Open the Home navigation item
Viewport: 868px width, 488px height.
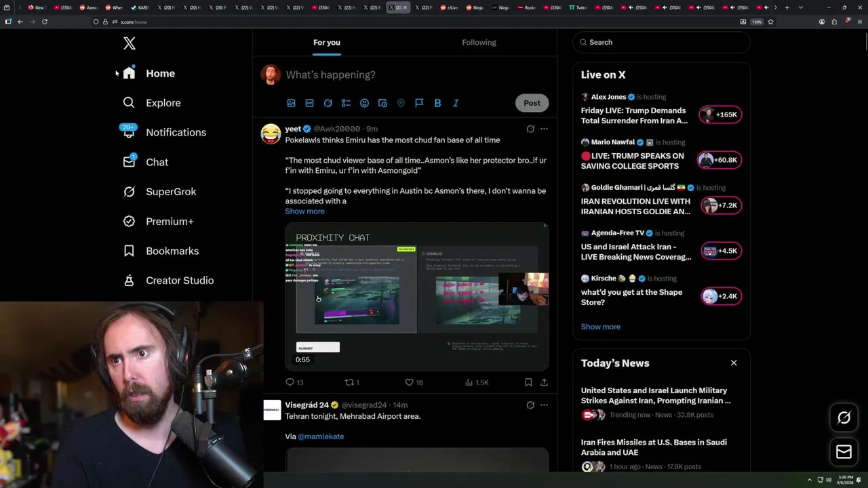coord(149,73)
